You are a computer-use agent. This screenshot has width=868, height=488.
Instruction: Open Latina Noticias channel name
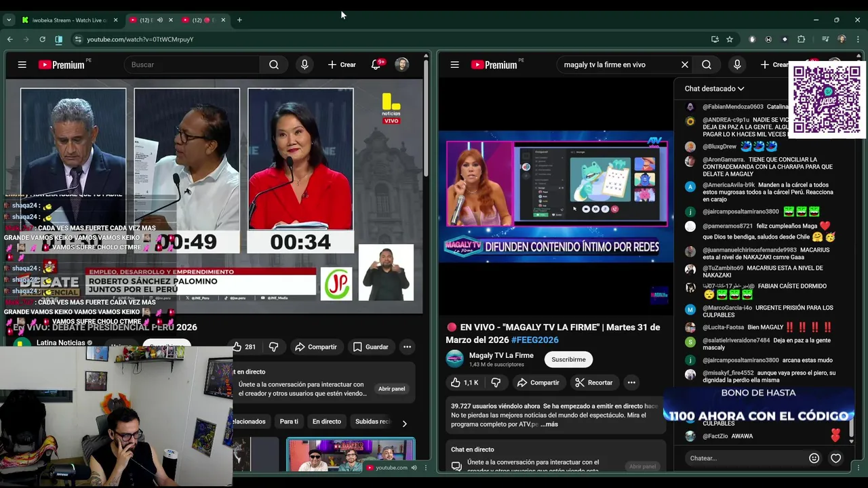(x=61, y=343)
